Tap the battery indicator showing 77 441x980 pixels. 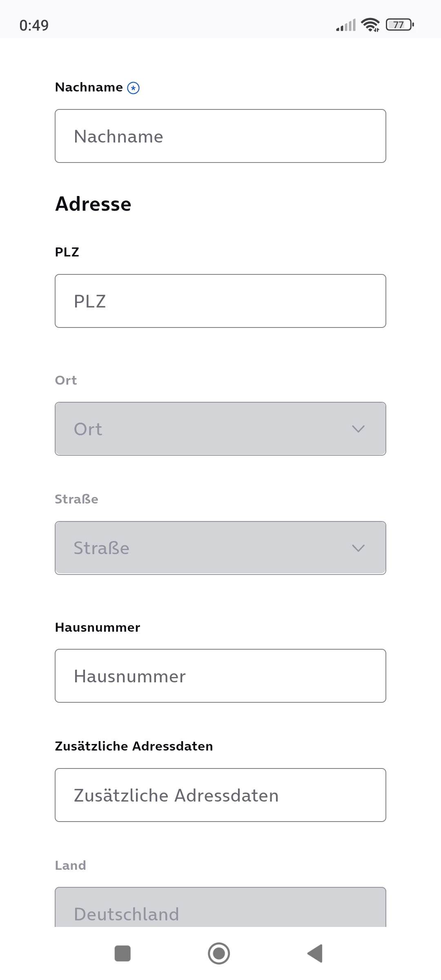pos(400,25)
